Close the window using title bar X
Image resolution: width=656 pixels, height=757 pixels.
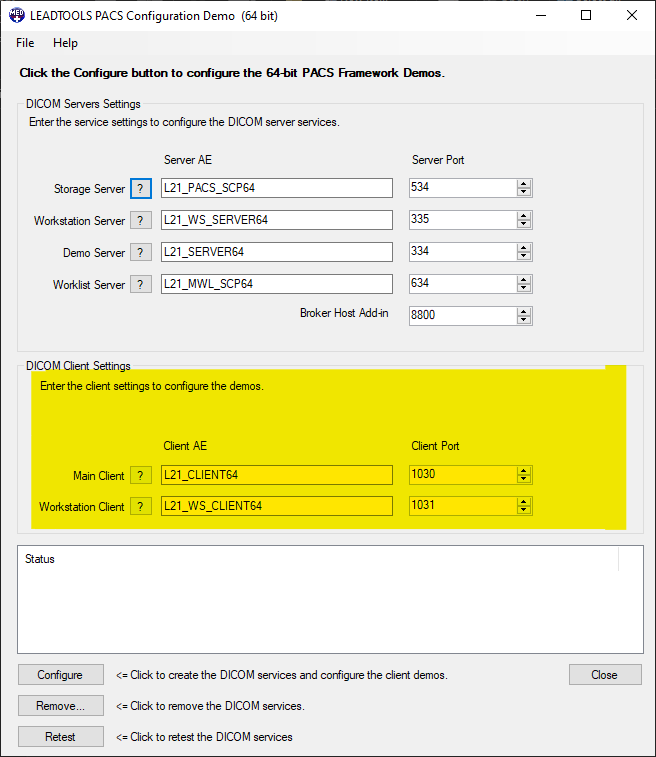point(631,15)
